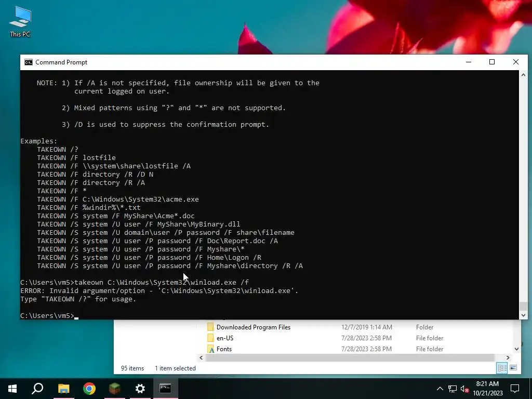Click the Command Prompt scrollbar thumb
This screenshot has height=399, width=532.
click(x=523, y=305)
